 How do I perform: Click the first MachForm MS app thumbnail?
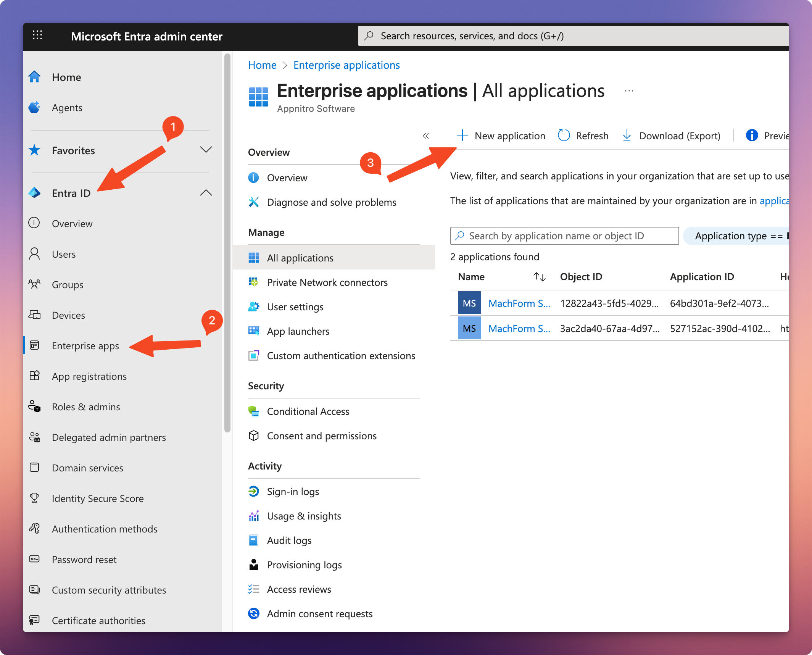(469, 303)
